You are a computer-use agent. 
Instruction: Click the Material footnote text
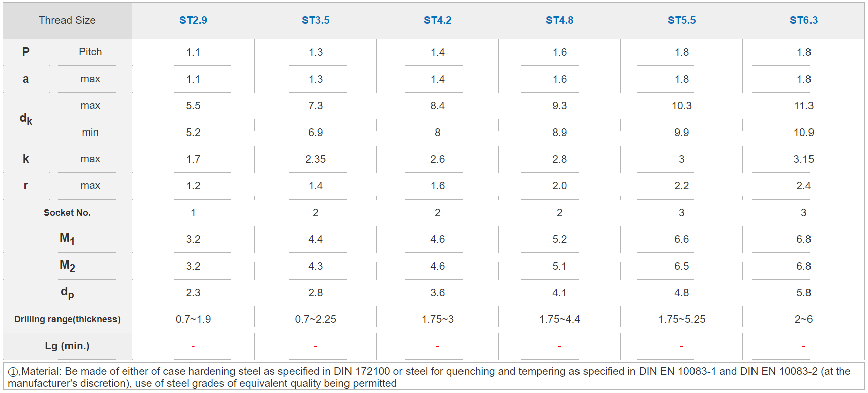(x=429, y=377)
